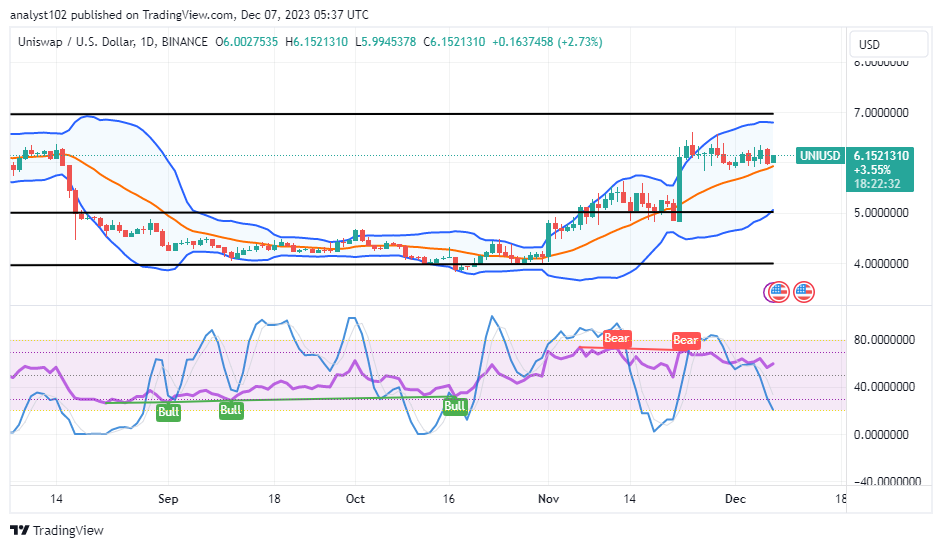Image resolution: width=942 pixels, height=548 pixels.
Task: Click the analyst102 publish attribution text
Action: [x=189, y=14]
